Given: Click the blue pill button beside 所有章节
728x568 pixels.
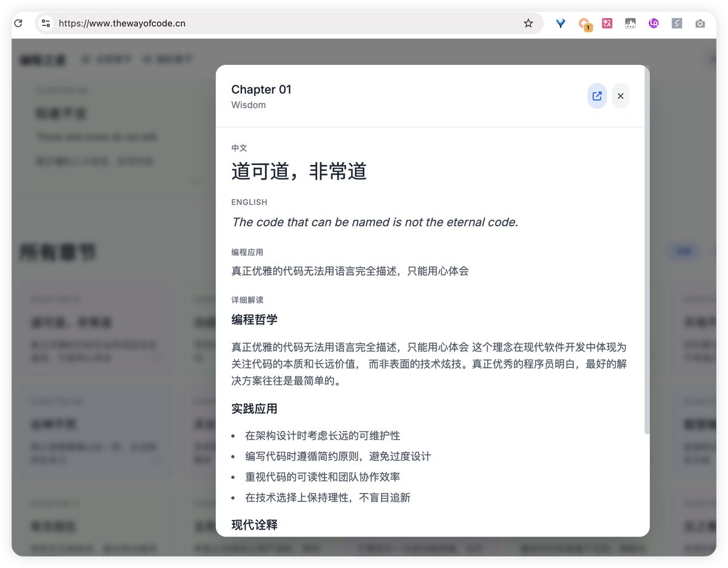Looking at the screenshot, I should click(683, 251).
